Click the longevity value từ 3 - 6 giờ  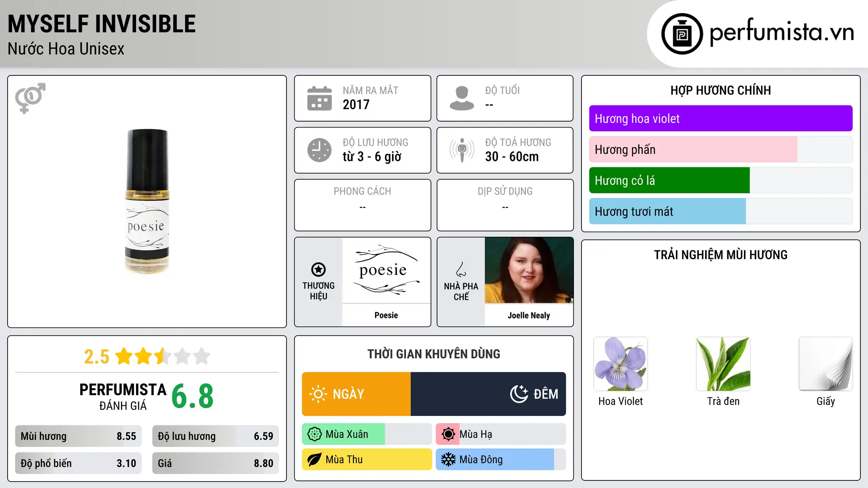point(372,157)
